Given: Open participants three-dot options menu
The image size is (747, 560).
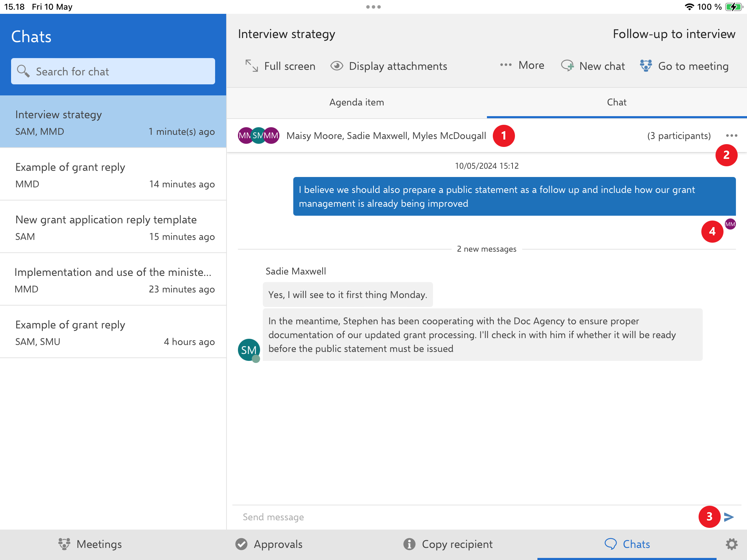Looking at the screenshot, I should [731, 136].
